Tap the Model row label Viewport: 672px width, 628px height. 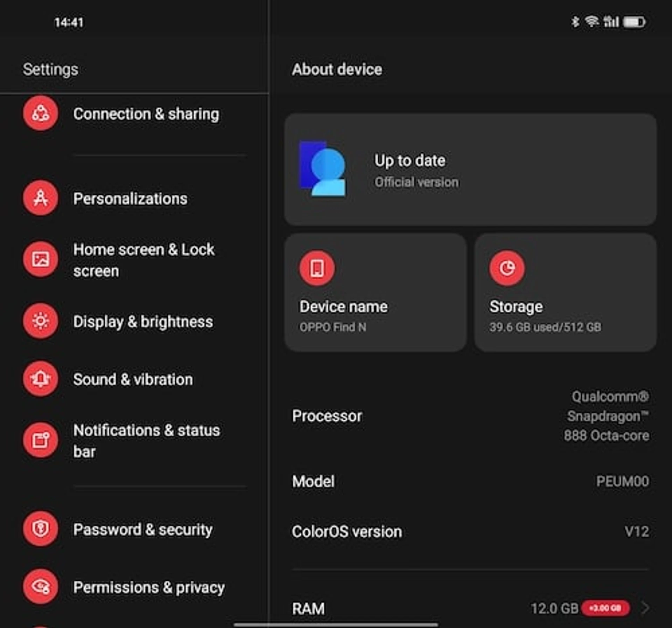pyautogui.click(x=313, y=481)
